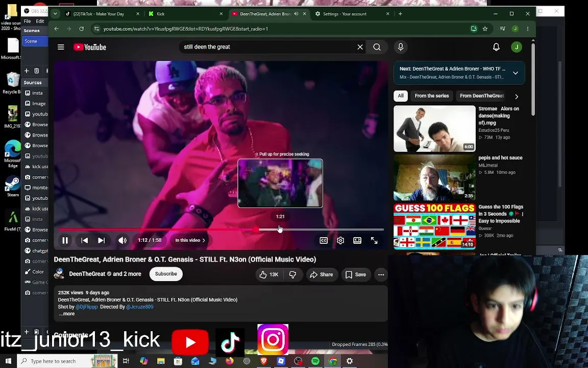Open @DjFlippp link in description
Viewport: 588px width, 368px height.
tap(87, 307)
